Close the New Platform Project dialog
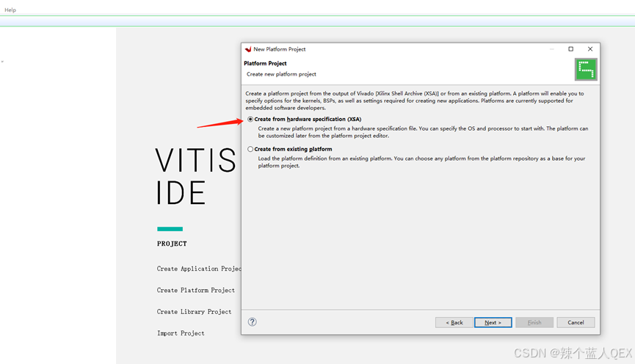Screen dimensions: 635x364 [x=590, y=49]
